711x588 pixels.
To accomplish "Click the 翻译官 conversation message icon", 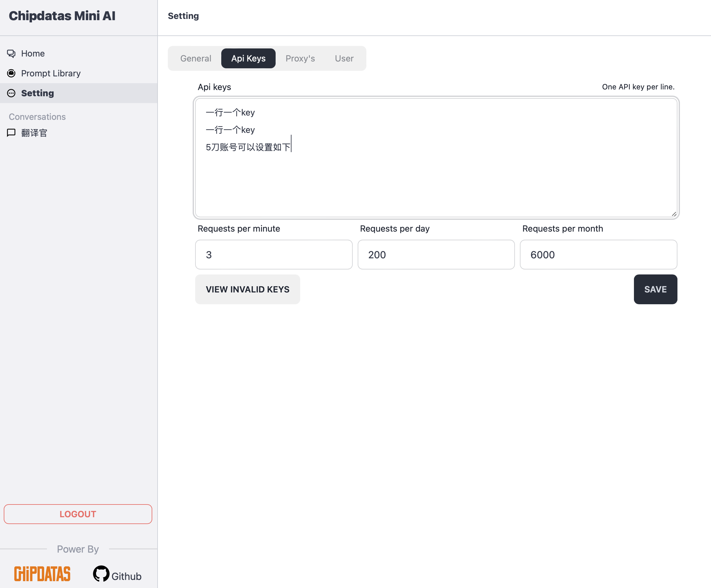I will click(x=11, y=133).
